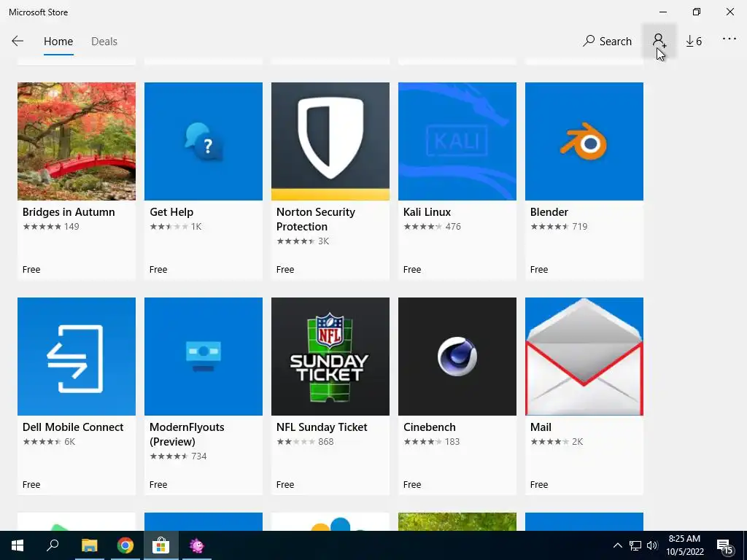Open the notification center icon
Image resolution: width=747 pixels, height=560 pixels.
tap(724, 546)
